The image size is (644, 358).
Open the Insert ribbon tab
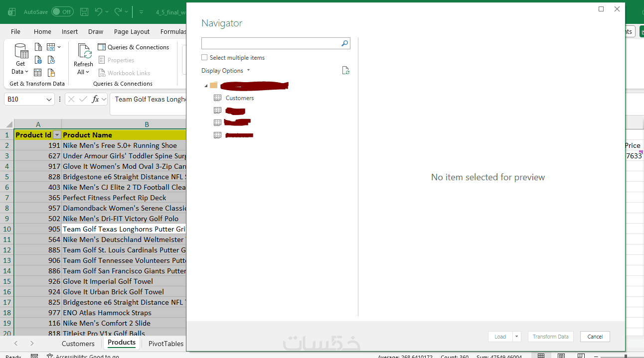pos(70,31)
